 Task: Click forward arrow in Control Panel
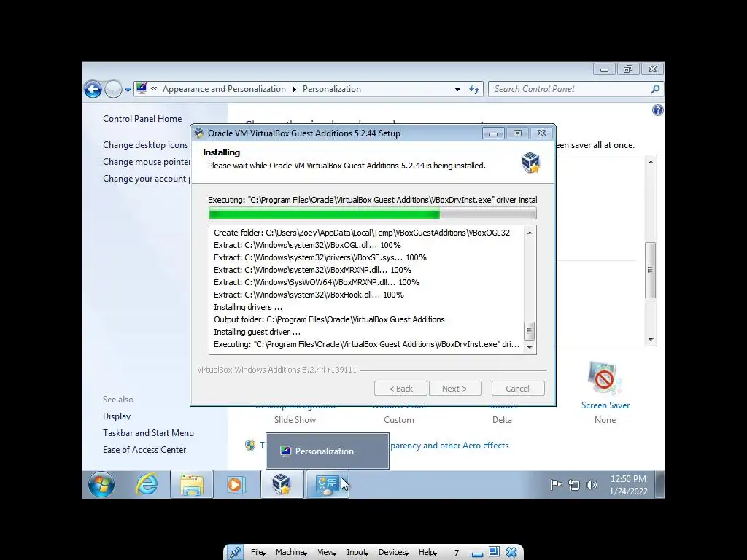click(113, 89)
